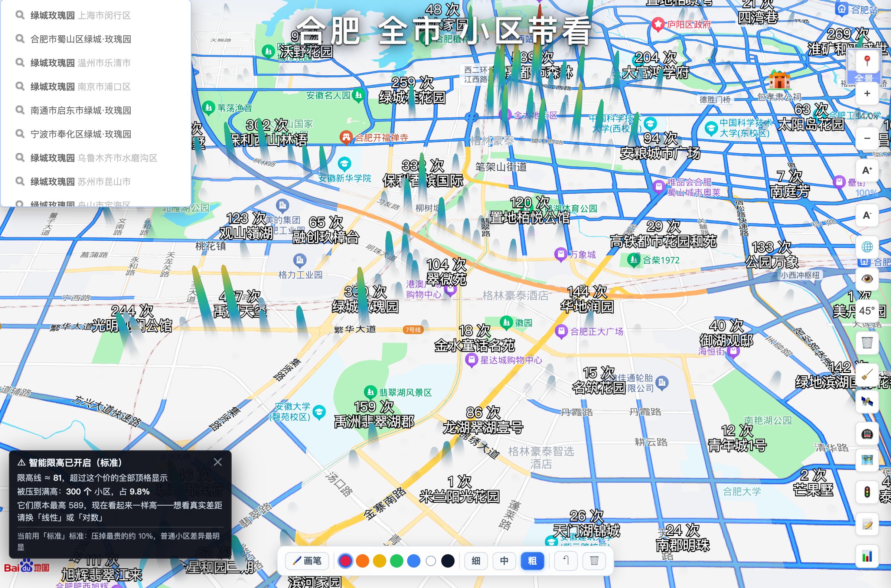Select suggestion 绿城玫瑰园 南京市浦口区

pos(96,86)
